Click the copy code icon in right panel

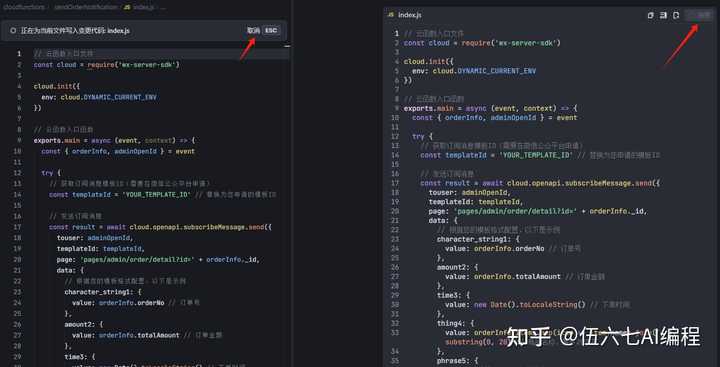tap(650, 15)
